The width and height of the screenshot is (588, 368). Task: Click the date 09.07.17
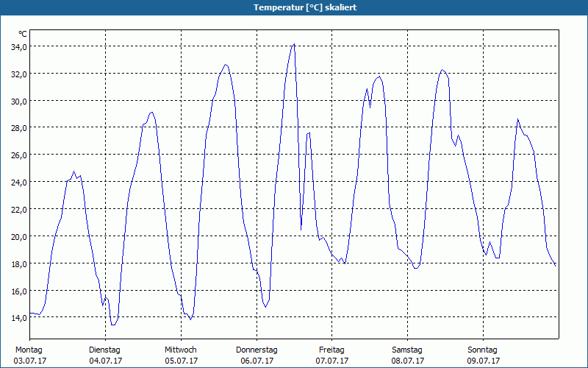click(x=484, y=361)
